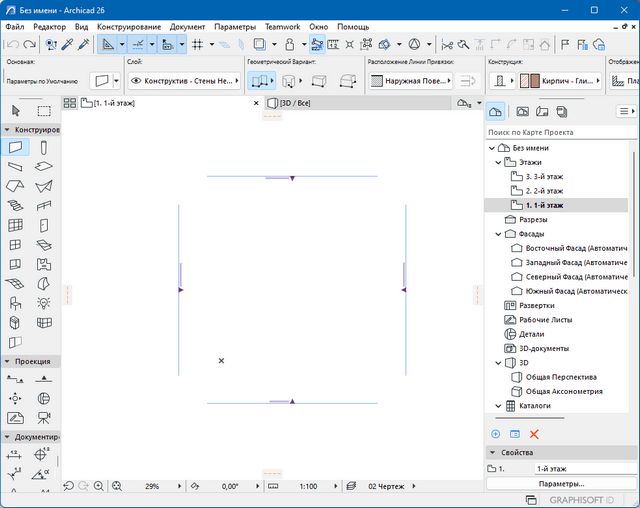Select the Wall tool in the toolbox
Viewport: 640px width, 508px height.
(x=16, y=148)
